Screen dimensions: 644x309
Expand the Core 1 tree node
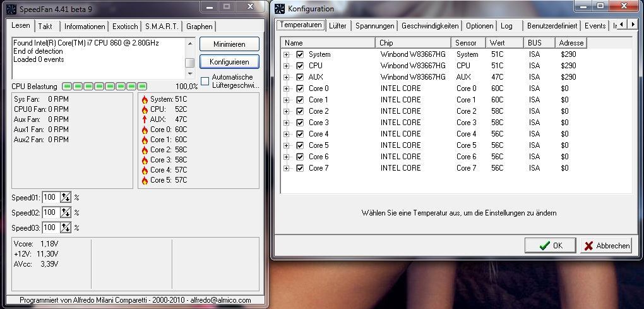[286, 100]
